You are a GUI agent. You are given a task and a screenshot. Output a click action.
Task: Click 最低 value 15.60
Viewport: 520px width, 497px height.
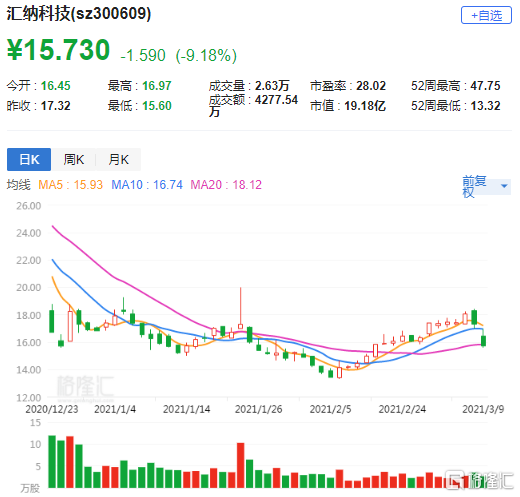(157, 106)
